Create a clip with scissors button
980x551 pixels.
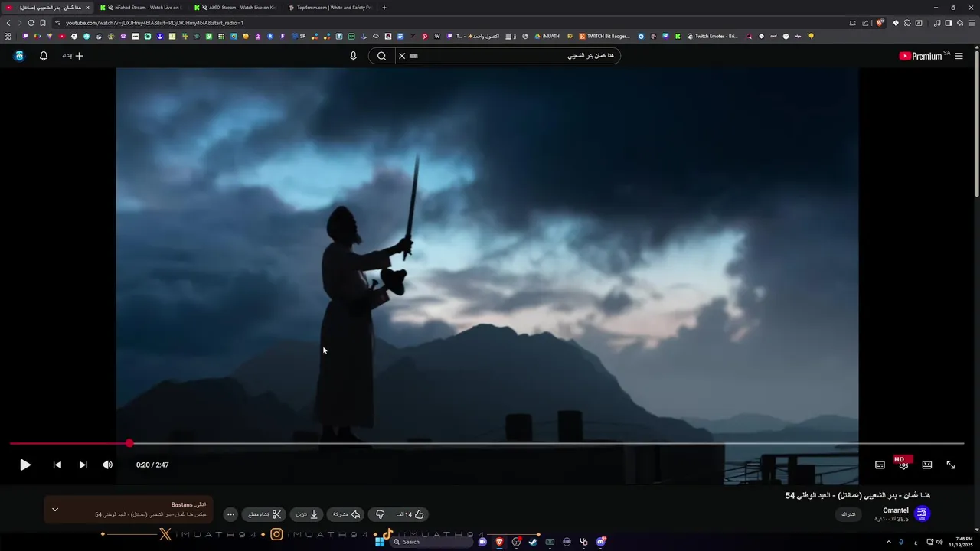point(265,514)
